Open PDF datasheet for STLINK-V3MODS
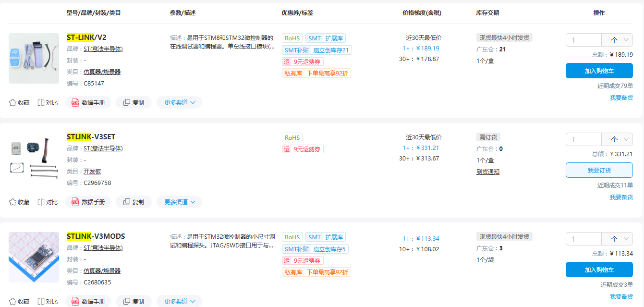This screenshot has width=644, height=307. tap(88, 301)
